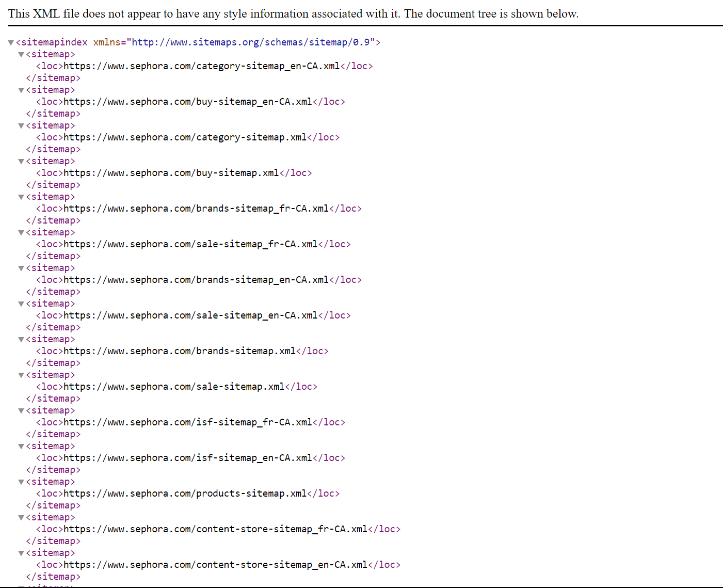Viewport: 723px width, 588px height.
Task: Click the isf-sitemap_en-CA.xml URL text
Action: [x=188, y=458]
